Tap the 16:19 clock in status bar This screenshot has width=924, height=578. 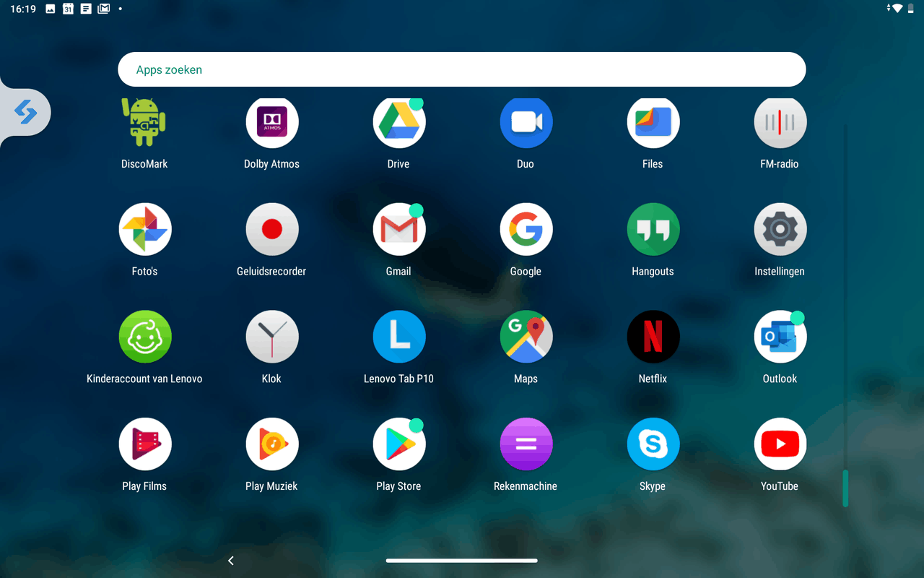tap(23, 9)
